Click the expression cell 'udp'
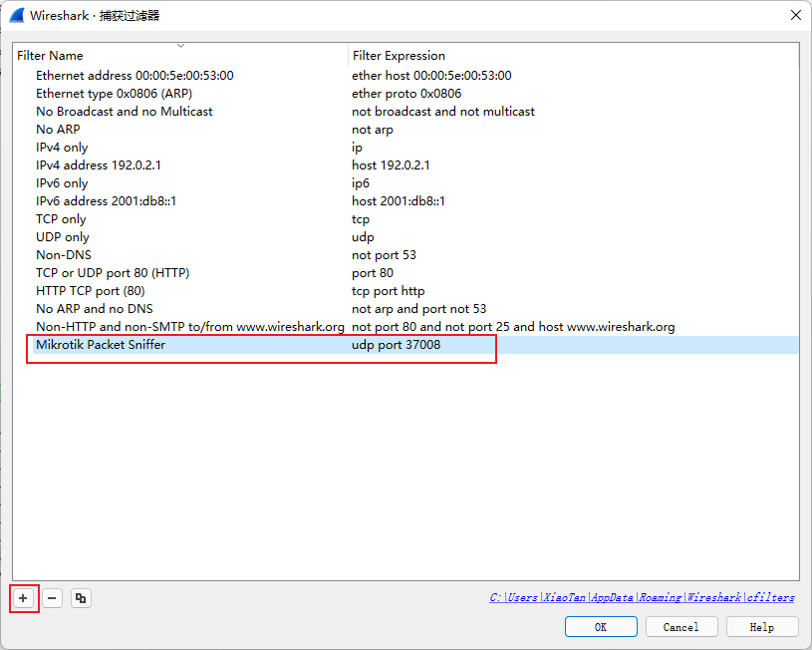The image size is (812, 650). [363, 237]
